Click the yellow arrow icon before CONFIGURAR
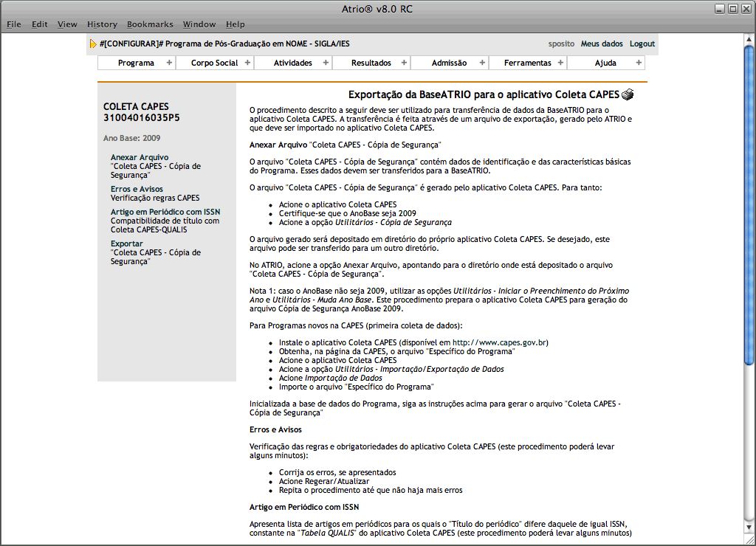The image size is (756, 546). click(x=93, y=44)
